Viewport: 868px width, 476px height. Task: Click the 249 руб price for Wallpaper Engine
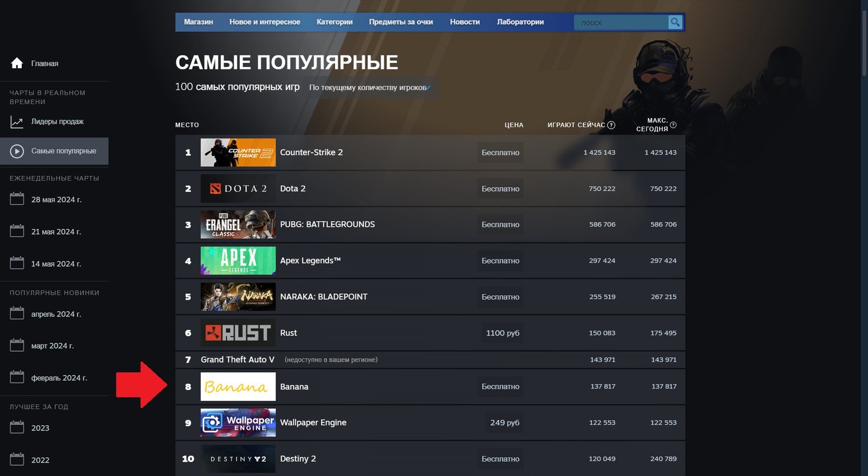(x=505, y=422)
